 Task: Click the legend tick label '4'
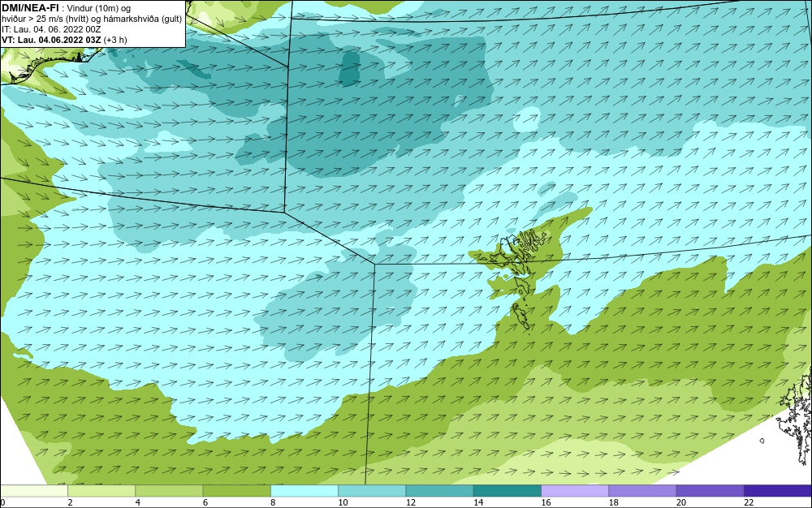coord(138,502)
